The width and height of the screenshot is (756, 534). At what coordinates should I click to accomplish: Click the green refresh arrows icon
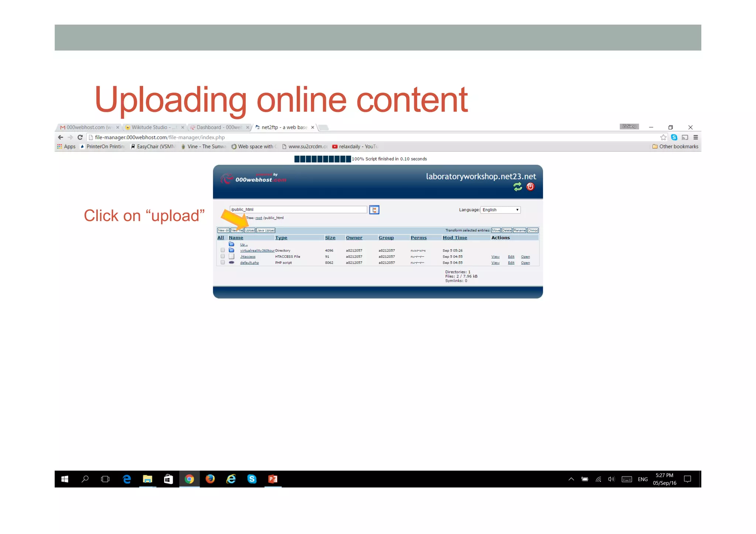(518, 187)
